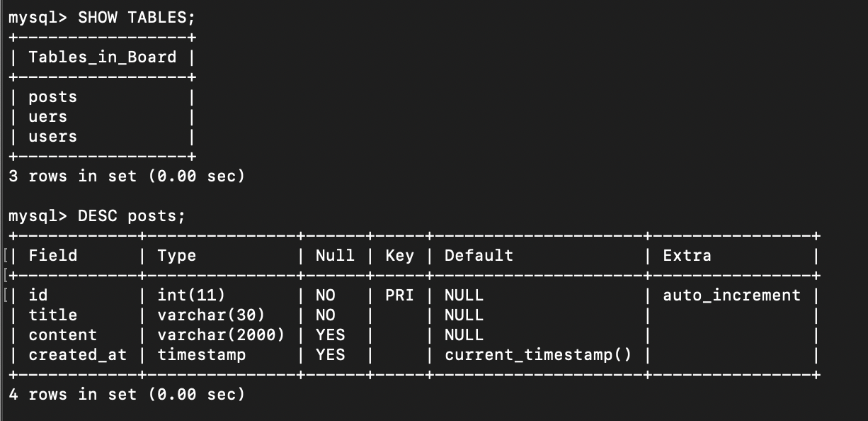Screen dimensions: 868x421
Task: Click the Extra column header
Action: click(x=687, y=255)
